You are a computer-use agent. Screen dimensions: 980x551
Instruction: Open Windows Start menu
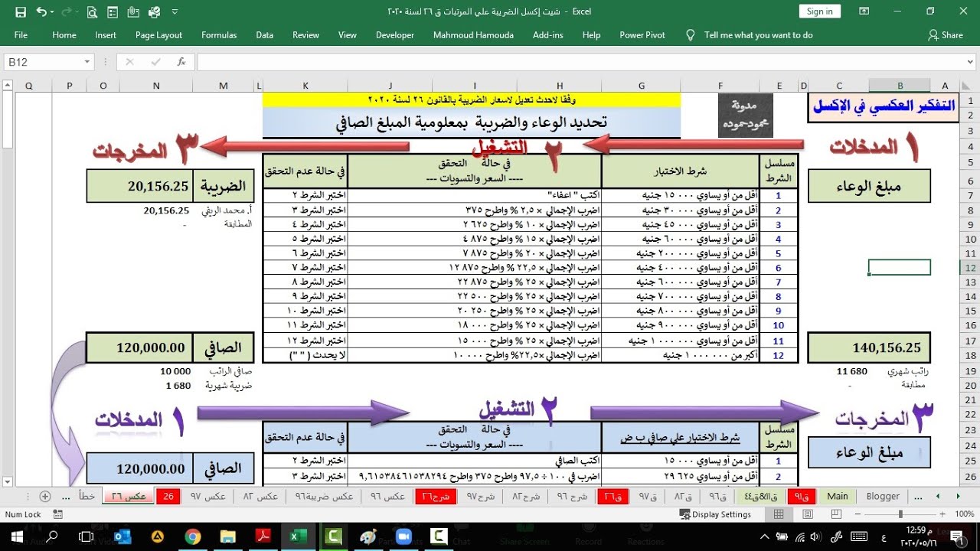18,537
